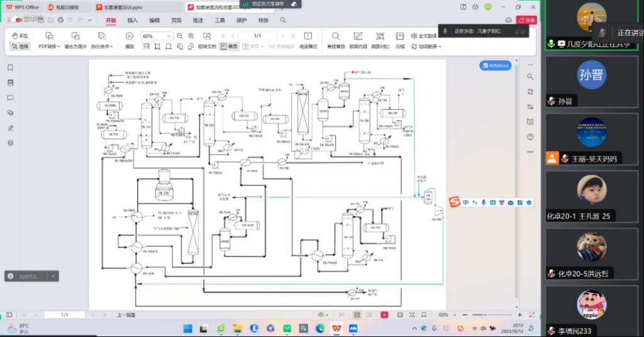Image resolution: width=644 pixels, height=337 pixels.
Task: Click the Reading mode icon
Action: click(308, 36)
